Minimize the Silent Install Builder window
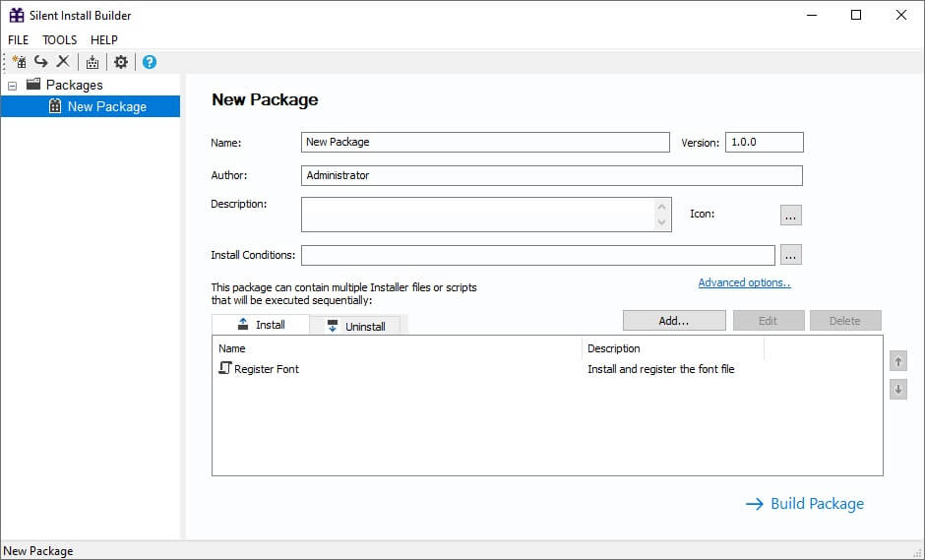Viewport: 925px width, 560px height. click(812, 16)
